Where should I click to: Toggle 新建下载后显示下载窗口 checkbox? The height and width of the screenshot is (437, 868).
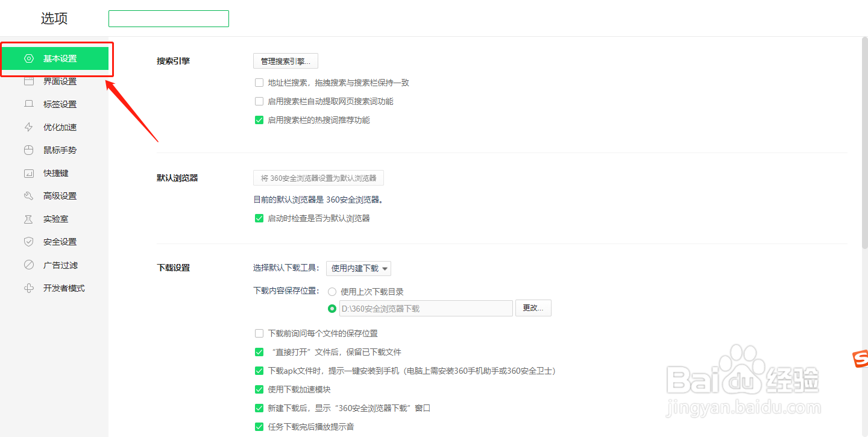pyautogui.click(x=259, y=408)
